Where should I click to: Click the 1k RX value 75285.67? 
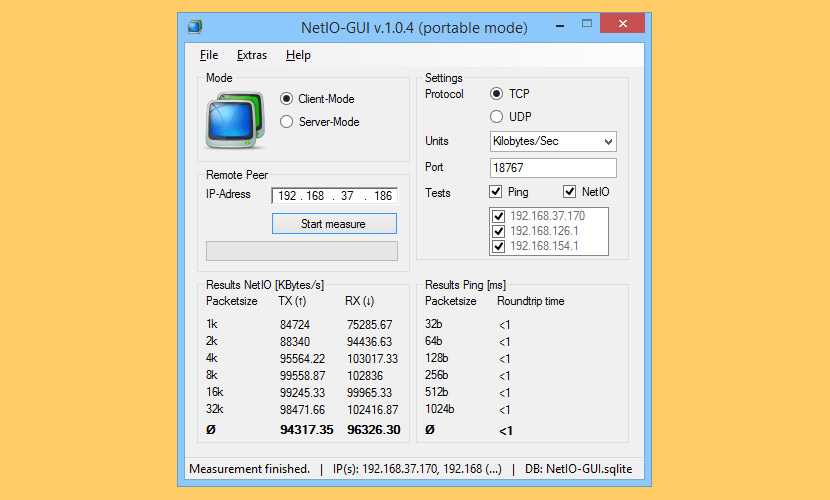pyautogui.click(x=369, y=325)
